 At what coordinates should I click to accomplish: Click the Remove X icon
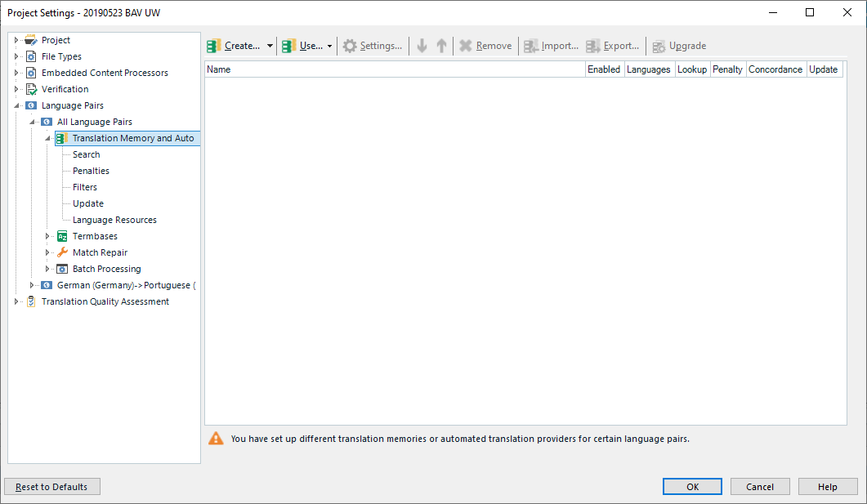(466, 46)
